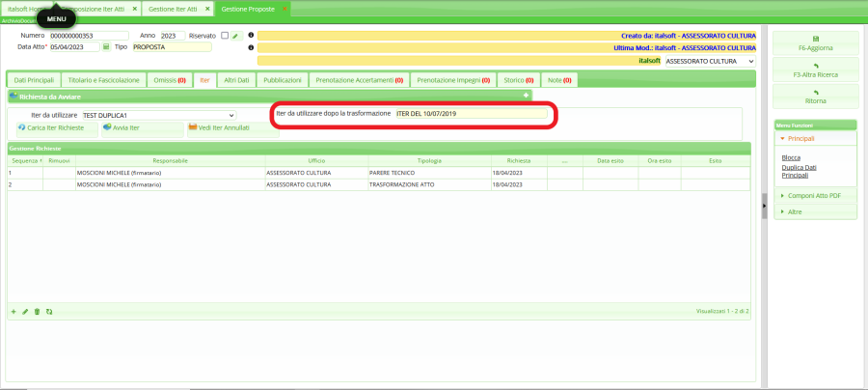Click the refresh icon in grid footer
This screenshot has width=868, height=390.
(x=48, y=312)
